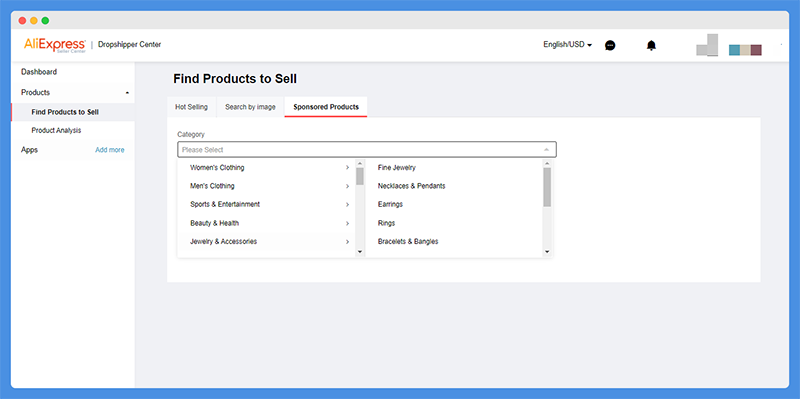The width and height of the screenshot is (800, 399).
Task: Switch to the Search by image tab
Action: coord(250,107)
